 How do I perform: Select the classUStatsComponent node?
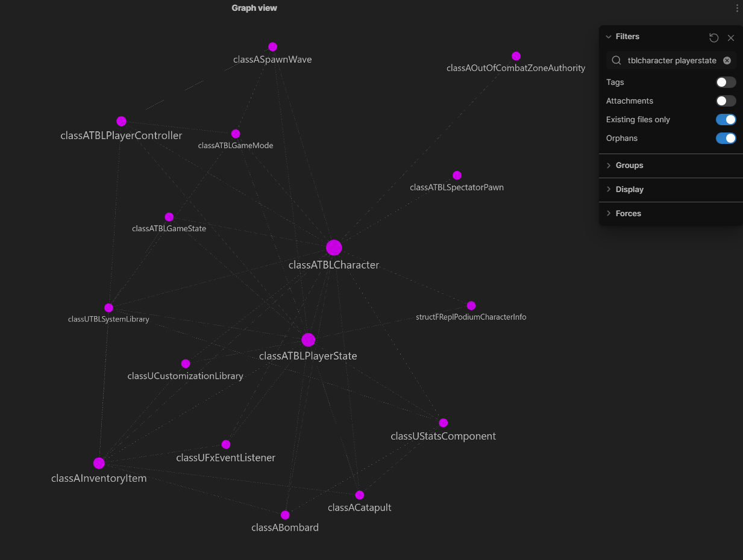pos(444,423)
